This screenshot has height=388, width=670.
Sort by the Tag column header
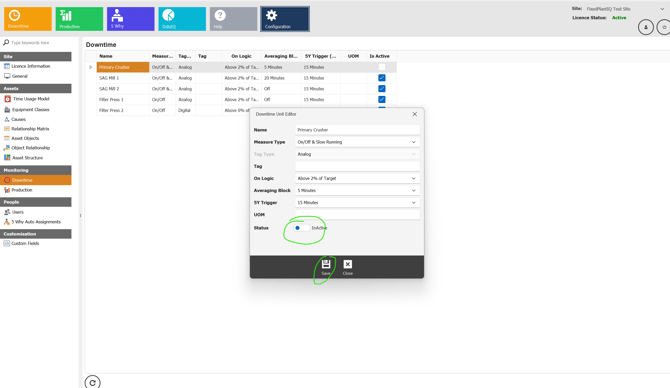[x=209, y=56]
